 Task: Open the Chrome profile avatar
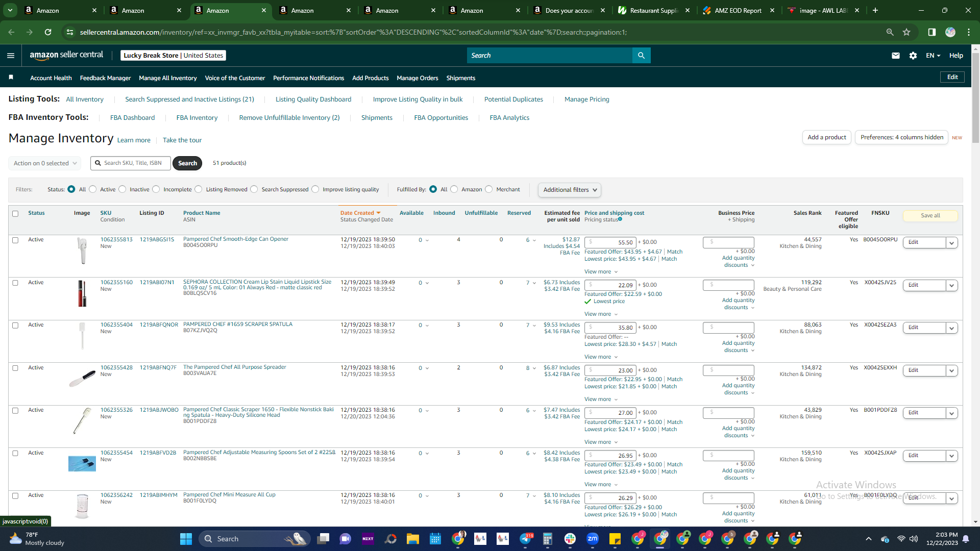pyautogui.click(x=950, y=32)
